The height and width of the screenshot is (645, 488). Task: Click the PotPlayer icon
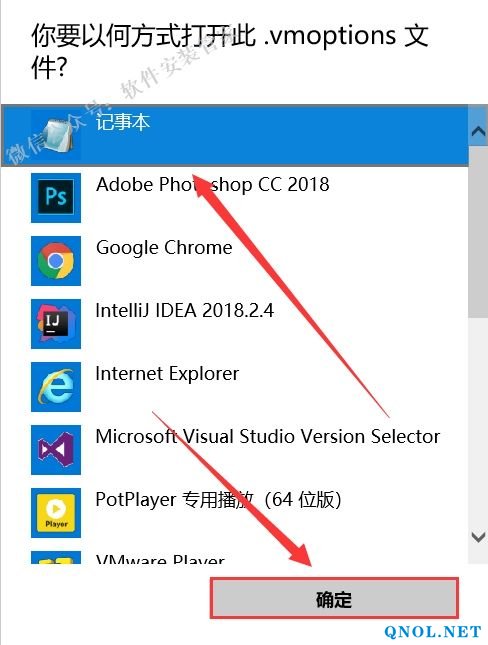(56, 513)
